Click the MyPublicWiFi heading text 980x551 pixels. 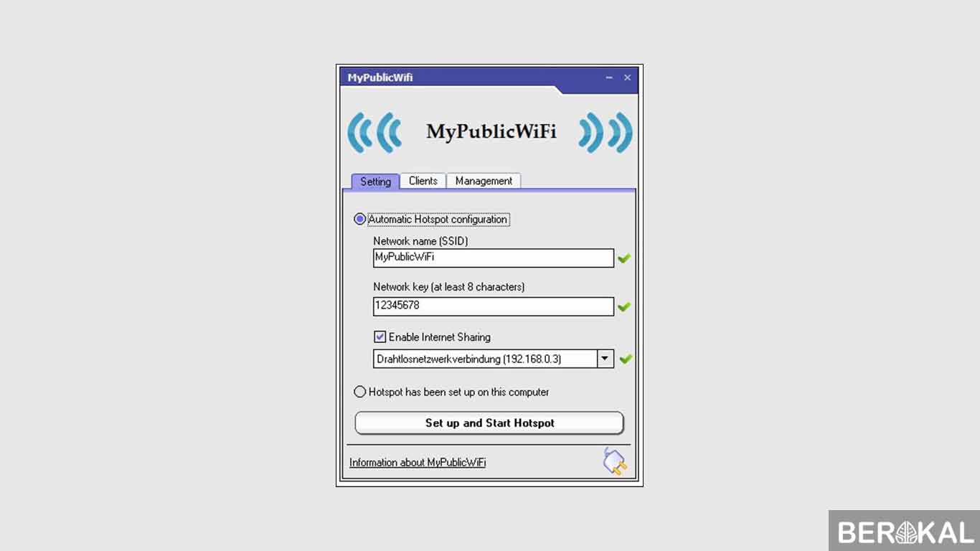point(491,132)
